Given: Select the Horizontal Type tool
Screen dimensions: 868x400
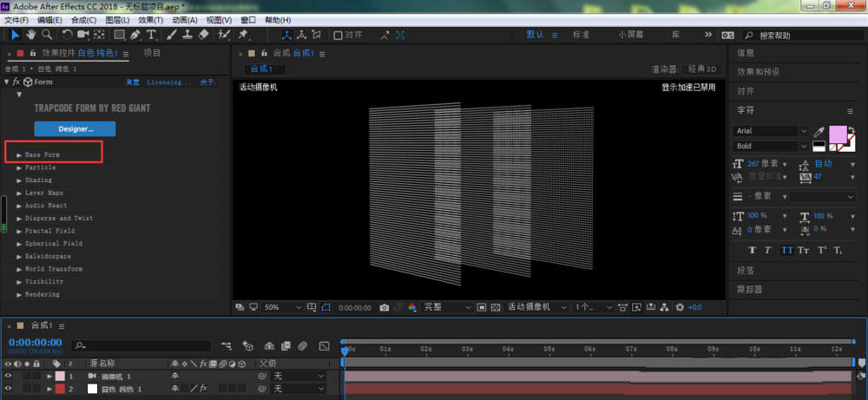Looking at the screenshot, I should [151, 35].
